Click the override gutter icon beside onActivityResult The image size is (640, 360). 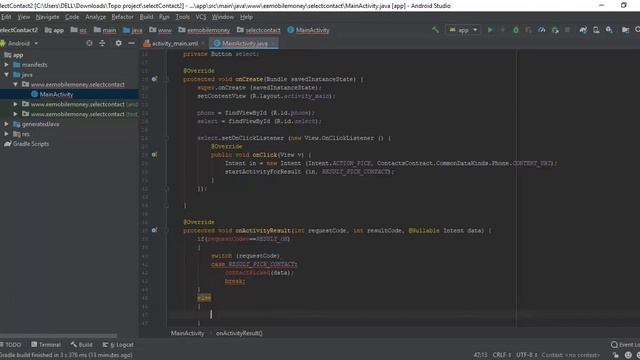(154, 230)
